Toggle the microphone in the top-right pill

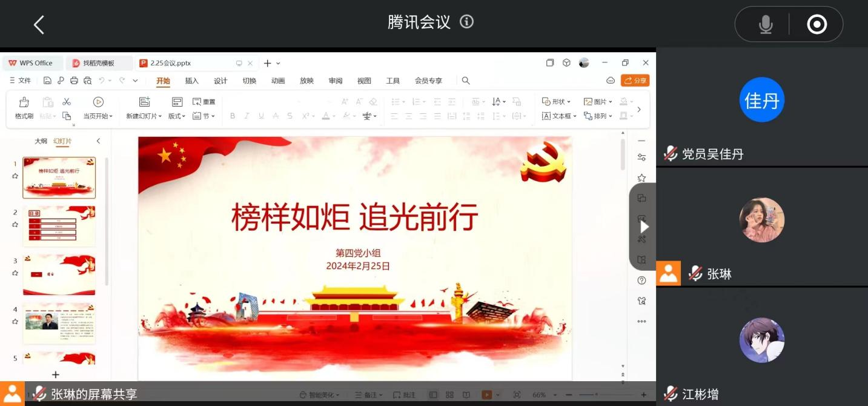tap(766, 24)
